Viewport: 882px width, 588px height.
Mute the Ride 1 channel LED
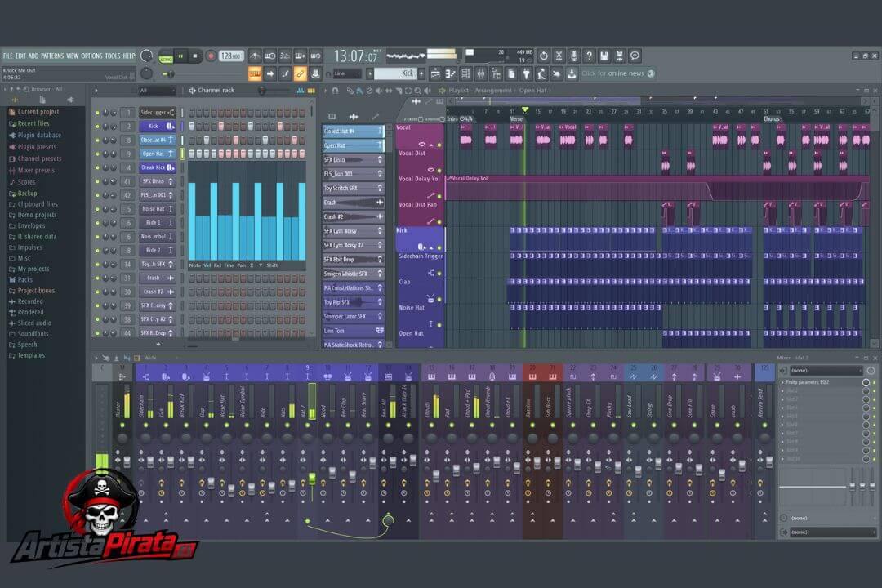coord(97,223)
